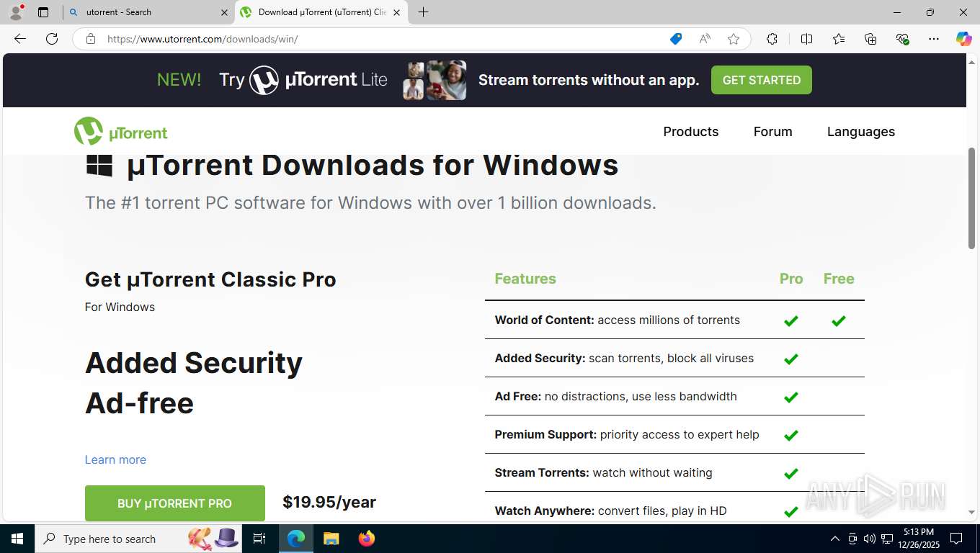Screen dimensions: 980x553
Task: Click the 'Added Security' feature row text
Action: coord(624,358)
